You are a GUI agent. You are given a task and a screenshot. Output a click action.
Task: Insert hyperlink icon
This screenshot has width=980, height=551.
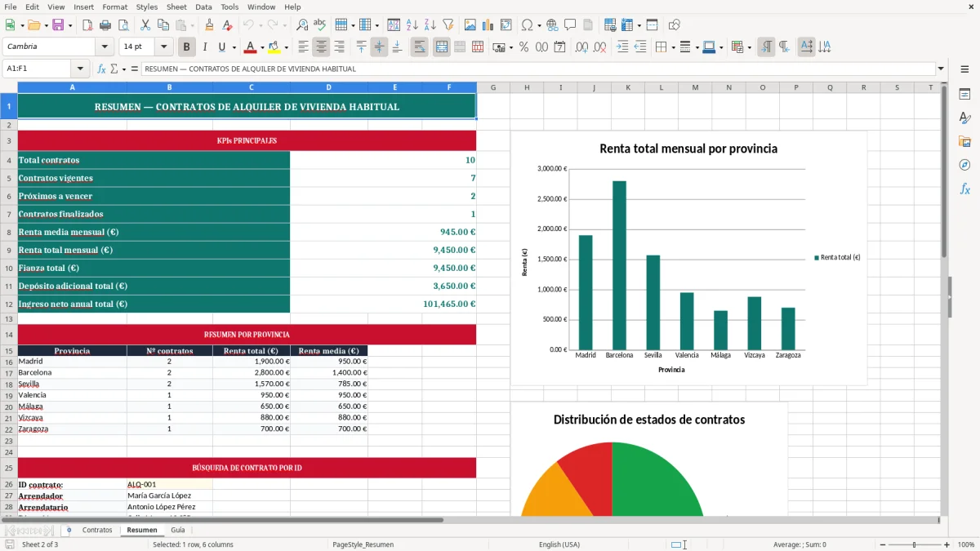pos(552,25)
